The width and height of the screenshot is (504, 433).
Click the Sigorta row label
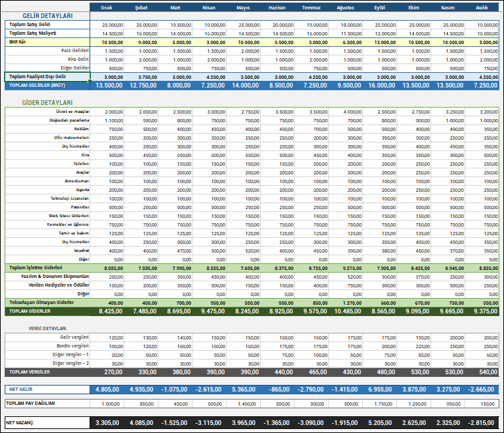click(x=83, y=190)
